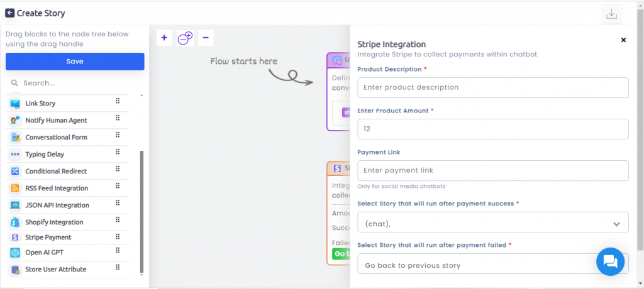Image resolution: width=644 pixels, height=289 pixels.
Task: Select the Shopify Integration block icon
Action: (x=15, y=222)
